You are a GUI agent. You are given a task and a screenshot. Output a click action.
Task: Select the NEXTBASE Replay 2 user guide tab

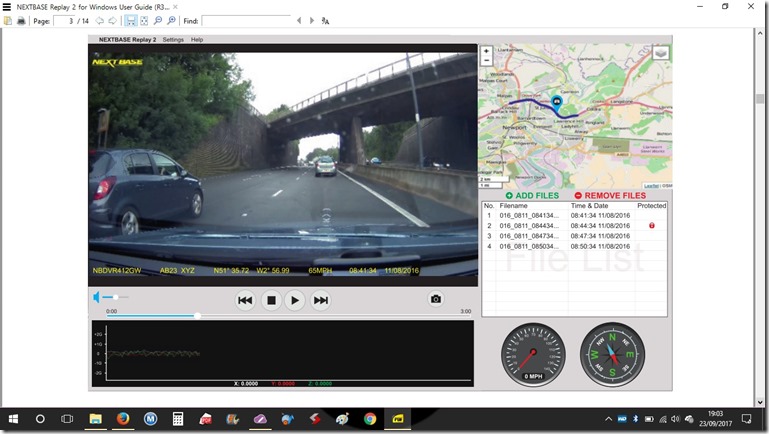[x=93, y=7]
